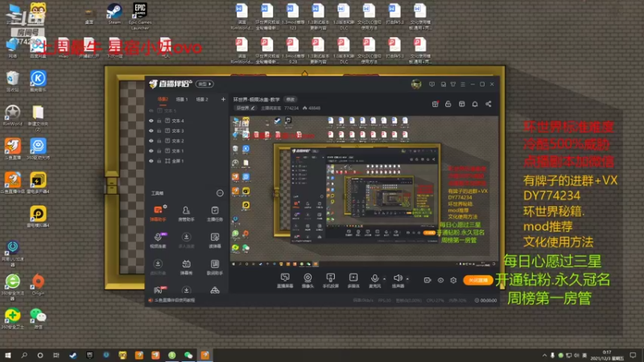The height and width of the screenshot is (362, 644).
Task: Open the 房管助手 tool
Action: 186,213
